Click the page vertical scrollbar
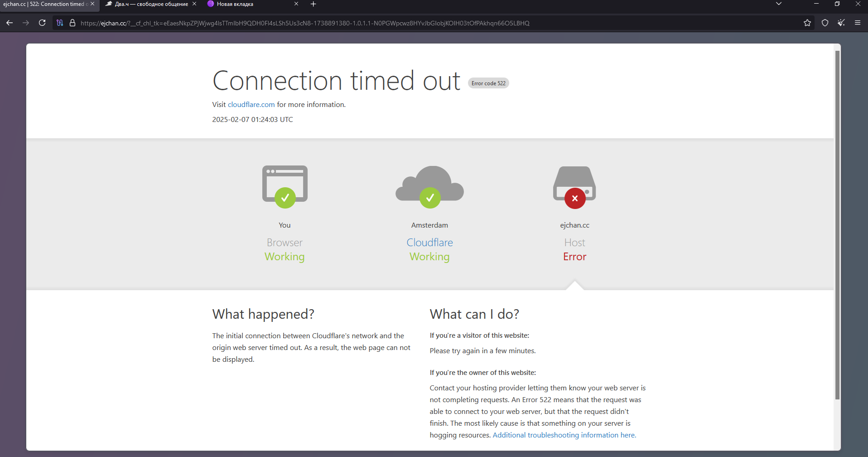 pos(837,225)
